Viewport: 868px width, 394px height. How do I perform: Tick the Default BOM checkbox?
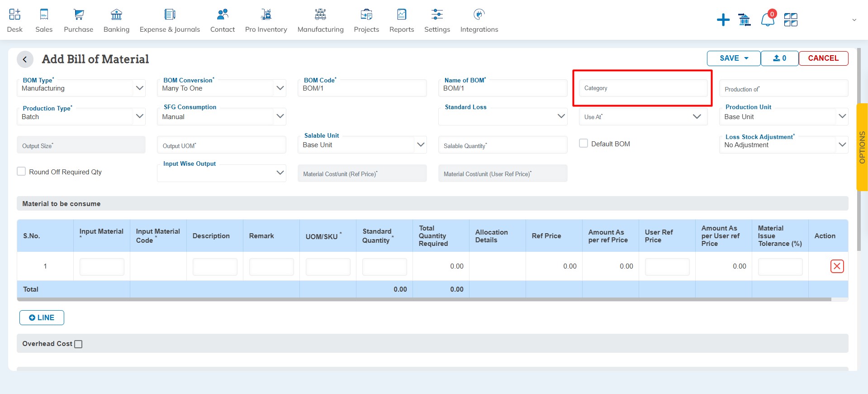[583, 144]
